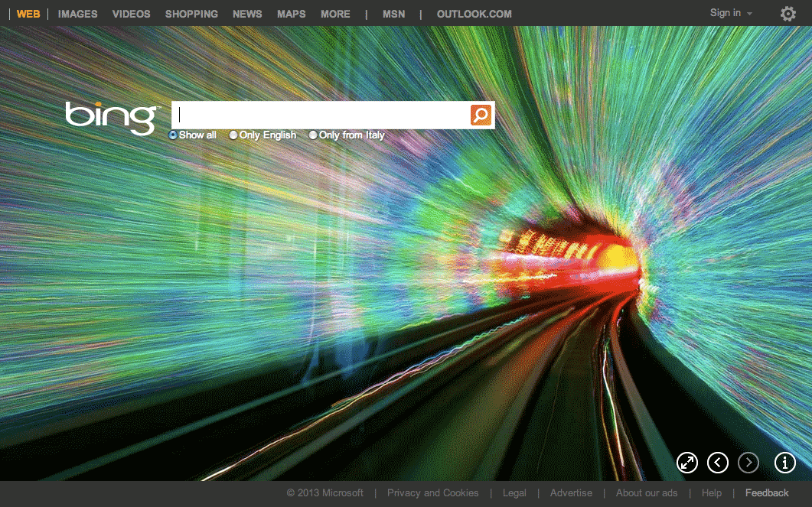Visit the MSN link

[393, 14]
